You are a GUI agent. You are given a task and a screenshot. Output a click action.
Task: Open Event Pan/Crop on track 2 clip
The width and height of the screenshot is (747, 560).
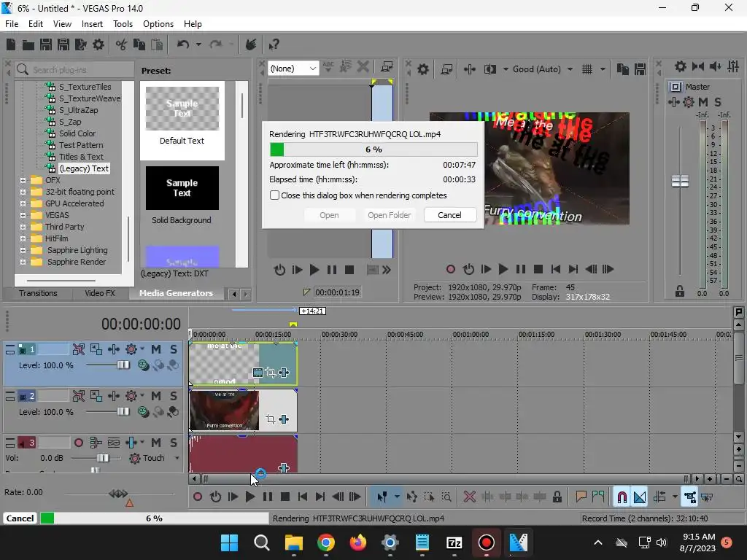click(x=271, y=419)
